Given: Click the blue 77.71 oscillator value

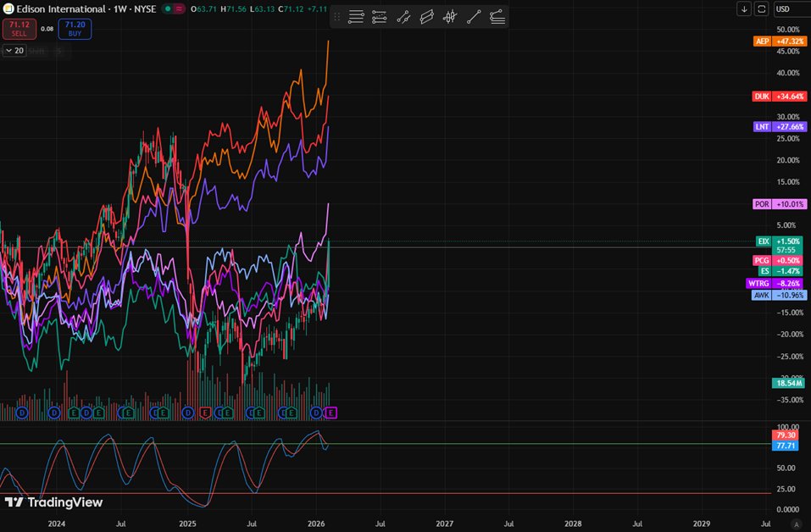Looking at the screenshot, I should [x=785, y=446].
